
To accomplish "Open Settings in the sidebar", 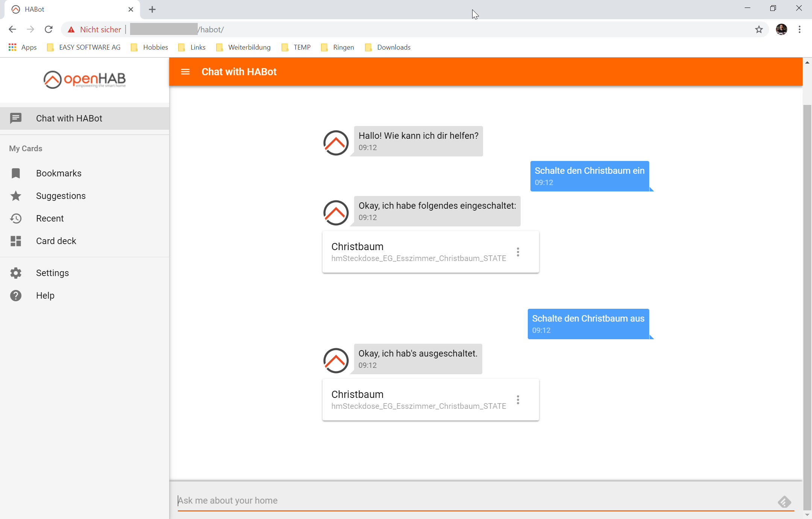I will tap(85, 273).
